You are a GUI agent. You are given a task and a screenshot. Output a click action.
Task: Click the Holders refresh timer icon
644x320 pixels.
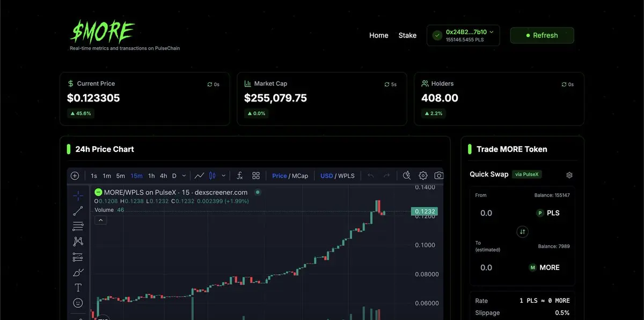tap(564, 84)
